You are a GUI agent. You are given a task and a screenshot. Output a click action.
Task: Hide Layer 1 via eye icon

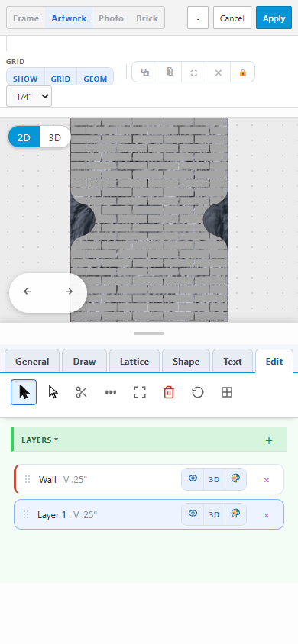(193, 514)
